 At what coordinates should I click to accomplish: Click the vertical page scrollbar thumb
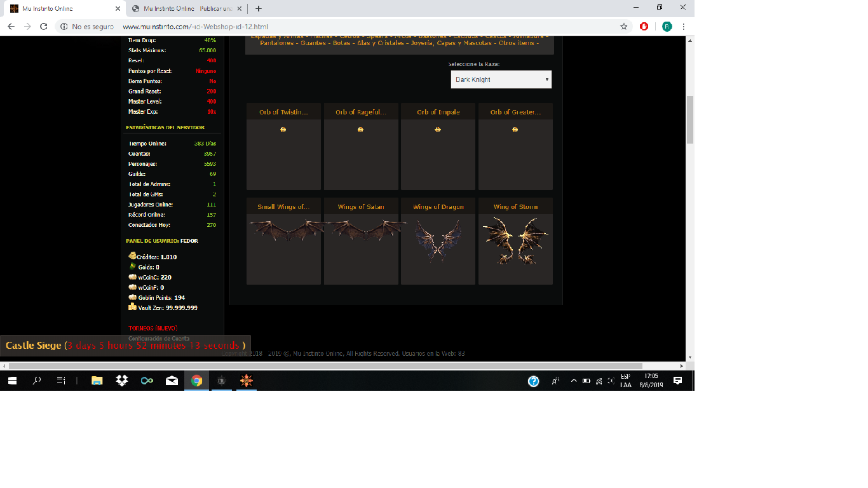(690, 120)
